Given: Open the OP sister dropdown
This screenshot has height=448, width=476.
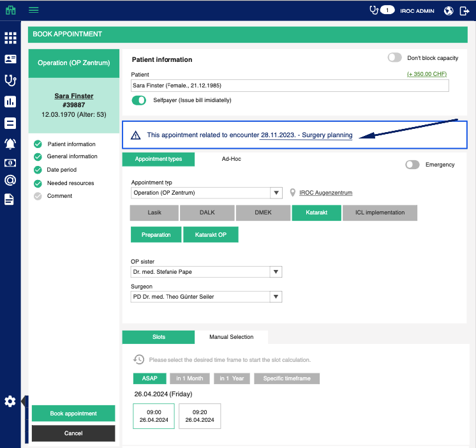Looking at the screenshot, I should [x=276, y=272].
